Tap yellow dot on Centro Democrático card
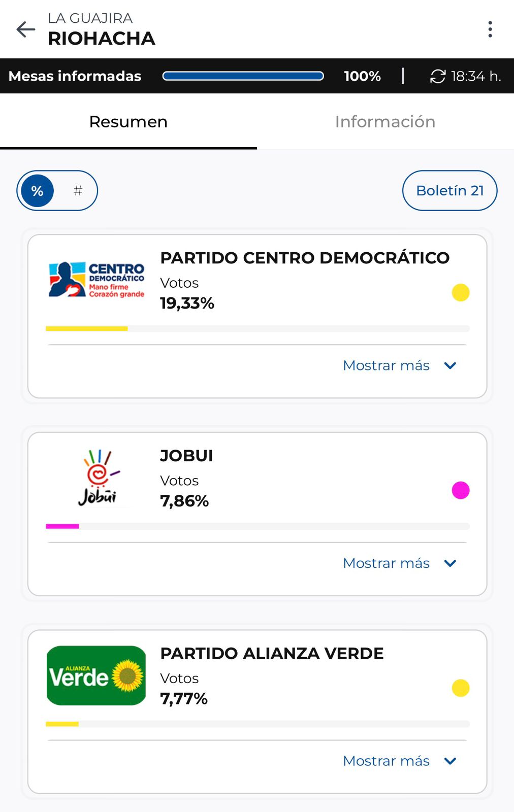Screen dimensions: 514x812 [x=460, y=292]
